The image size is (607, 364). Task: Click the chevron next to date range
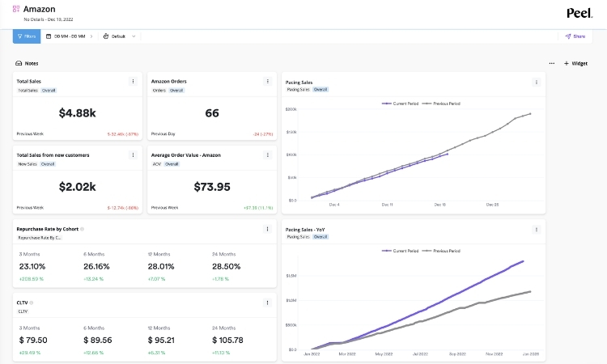91,36
